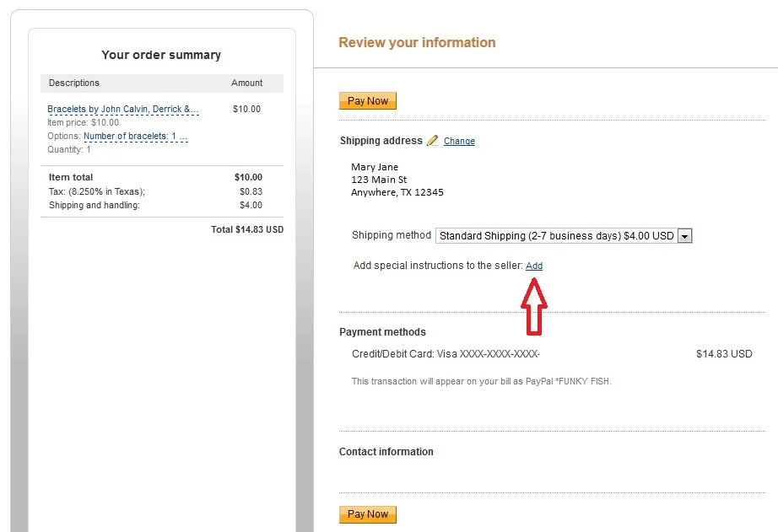Image resolution: width=778 pixels, height=532 pixels.
Task: Click Add link for special seller instructions
Action: click(x=534, y=266)
